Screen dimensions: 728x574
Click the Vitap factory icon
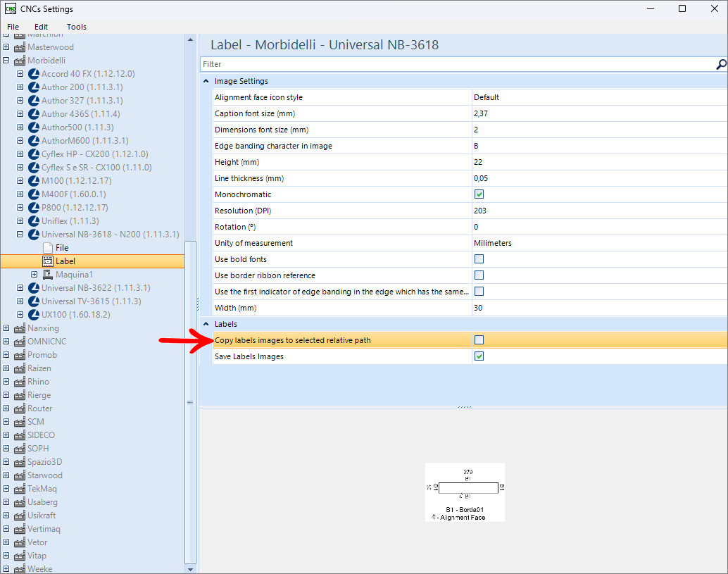coord(20,556)
